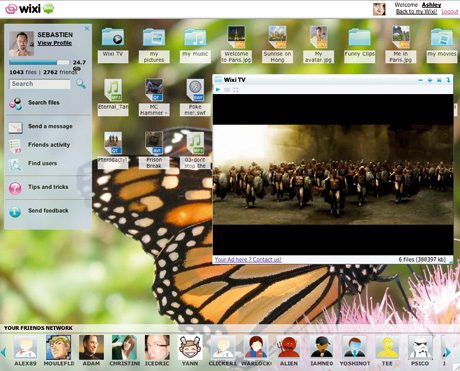Open the Poke me!.swf file

[x=195, y=90]
